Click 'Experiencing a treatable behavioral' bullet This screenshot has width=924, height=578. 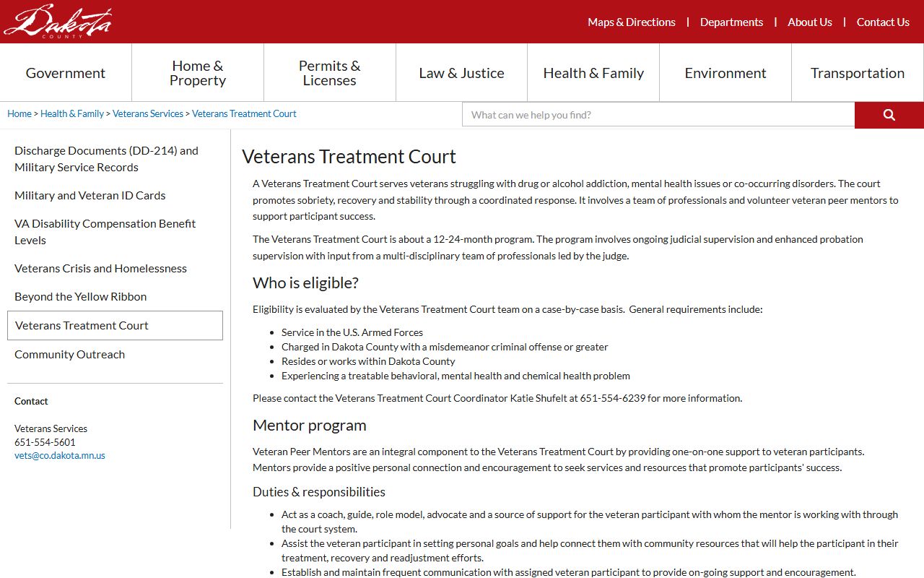[456, 376]
